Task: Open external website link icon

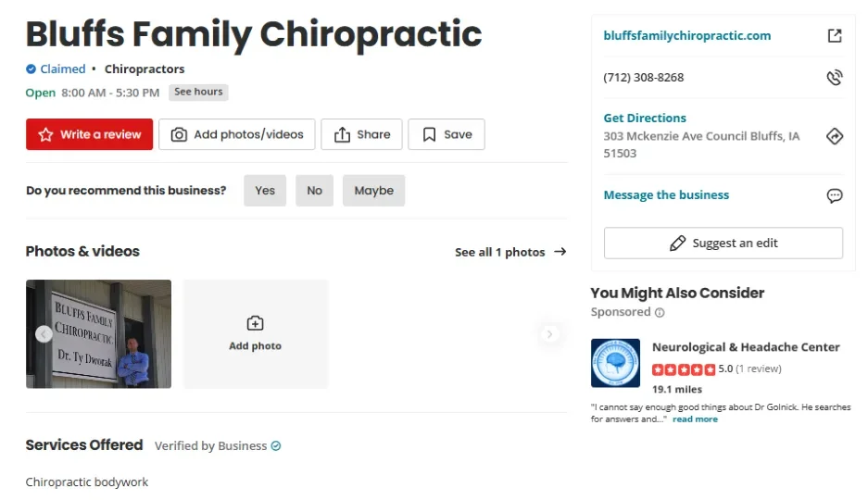Action: point(835,36)
